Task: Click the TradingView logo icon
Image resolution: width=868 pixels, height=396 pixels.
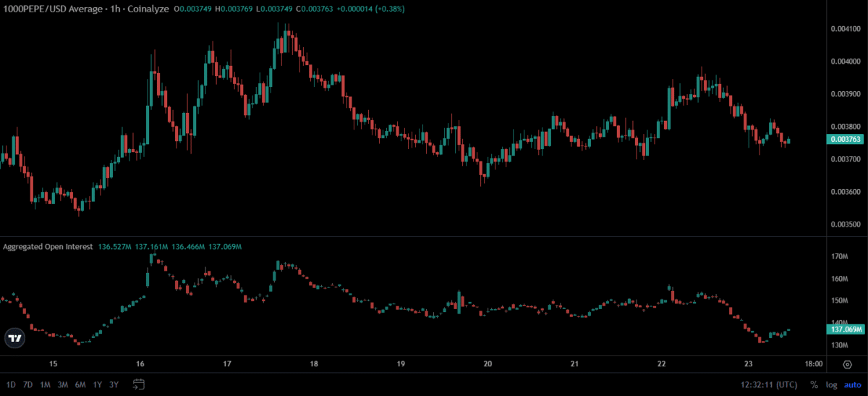Action: (x=14, y=337)
